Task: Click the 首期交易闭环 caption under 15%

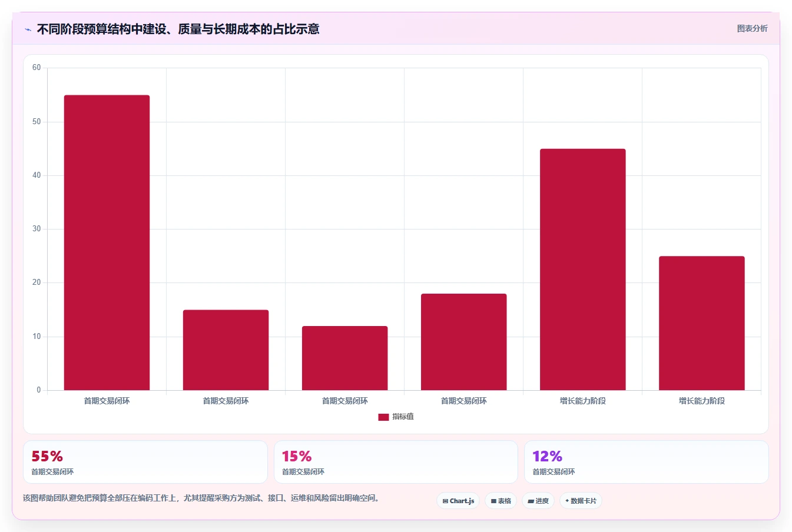Action: (x=303, y=472)
